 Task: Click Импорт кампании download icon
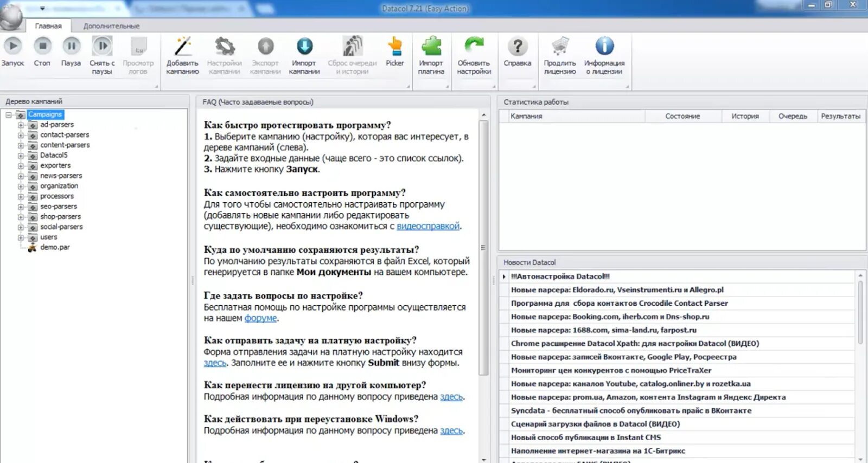[x=304, y=46]
